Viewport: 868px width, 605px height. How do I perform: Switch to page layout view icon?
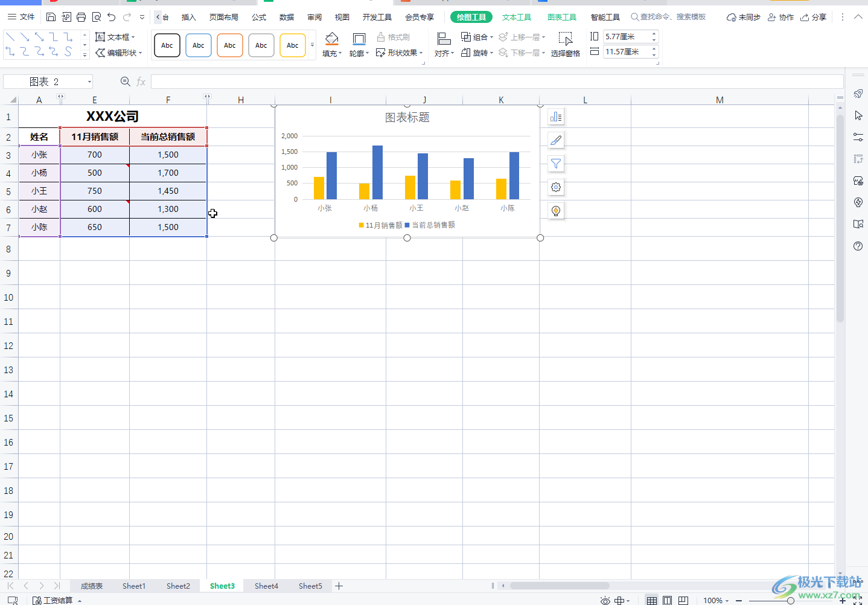coord(667,600)
